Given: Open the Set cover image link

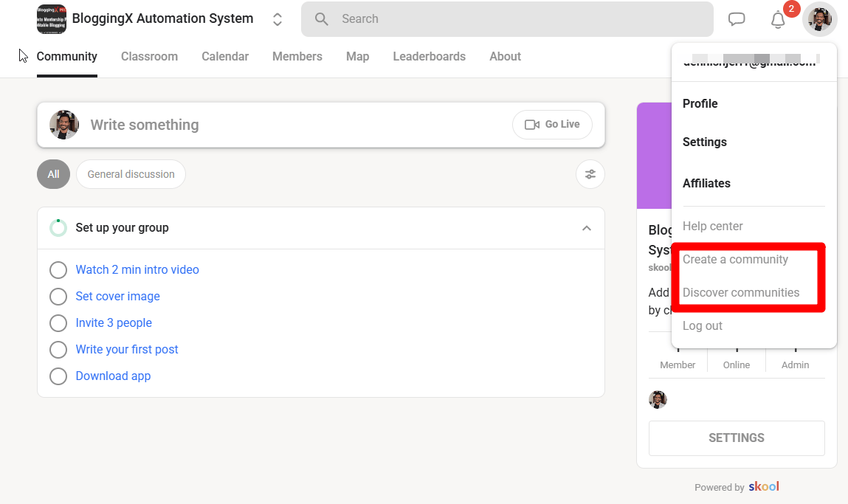Looking at the screenshot, I should 118,296.
